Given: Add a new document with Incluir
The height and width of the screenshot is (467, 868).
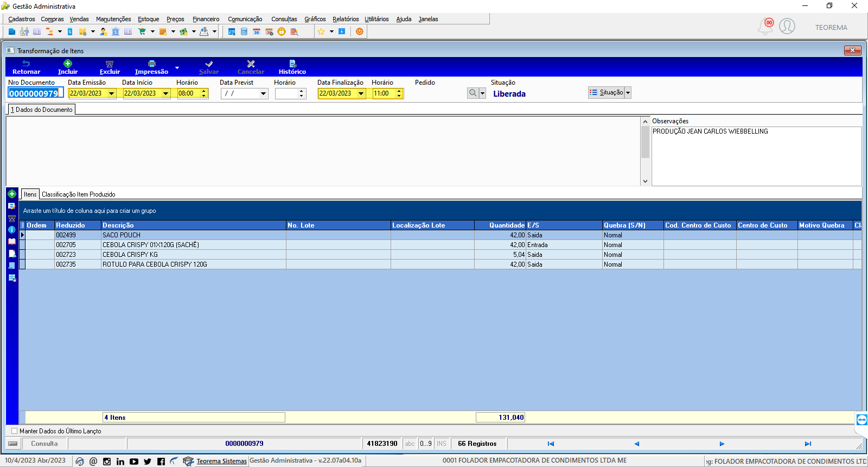Looking at the screenshot, I should pos(68,67).
